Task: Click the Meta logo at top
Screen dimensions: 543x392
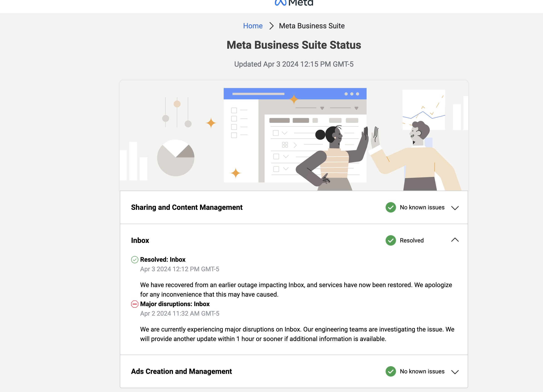Action: point(294,3)
